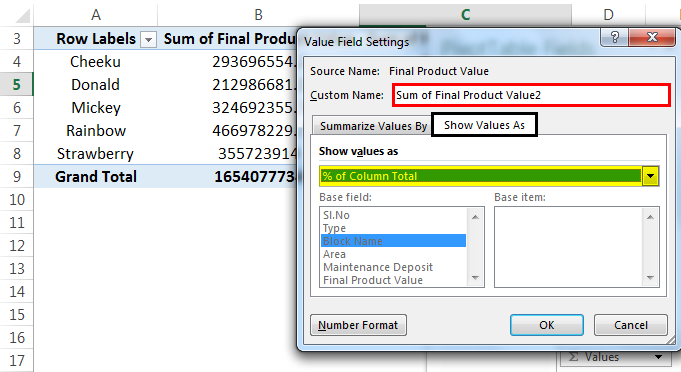Click Base item list scroll up arrow
Viewport: 681px width, 372px height.
[650, 217]
